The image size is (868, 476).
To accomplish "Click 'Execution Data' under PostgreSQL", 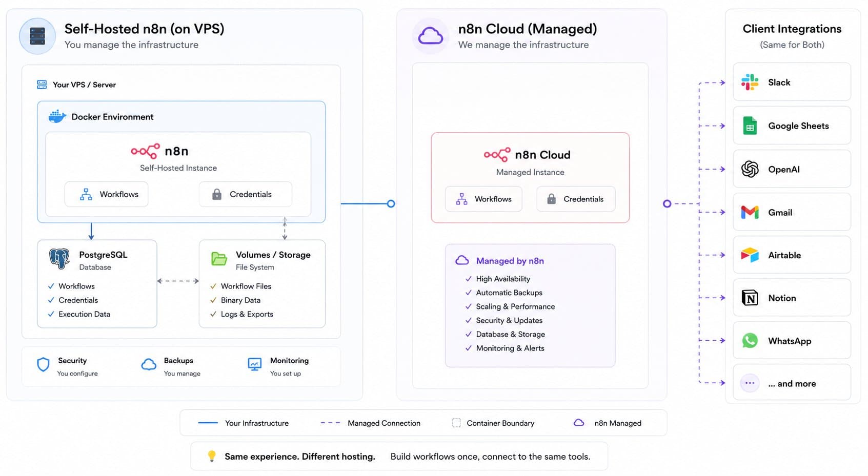I will pyautogui.click(x=79, y=314).
